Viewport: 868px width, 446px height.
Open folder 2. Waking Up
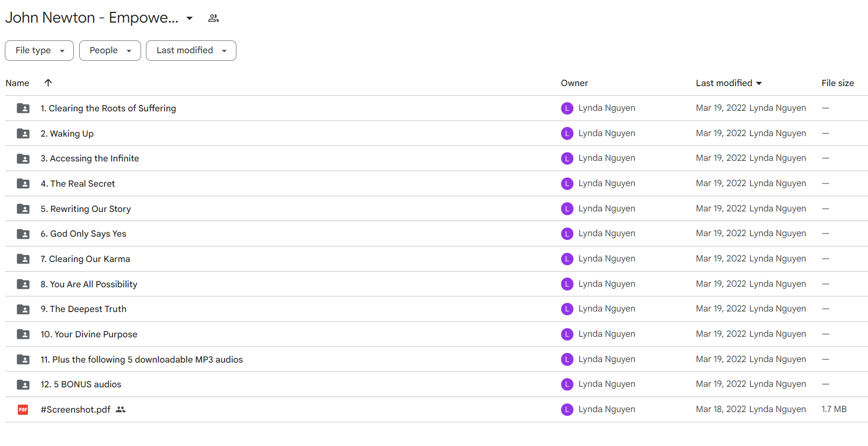[67, 133]
